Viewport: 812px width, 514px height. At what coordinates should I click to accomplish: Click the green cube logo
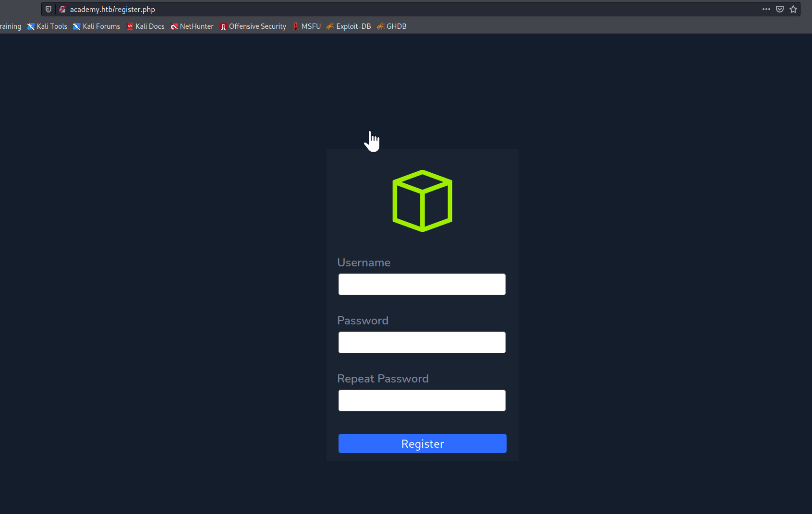[x=422, y=201]
